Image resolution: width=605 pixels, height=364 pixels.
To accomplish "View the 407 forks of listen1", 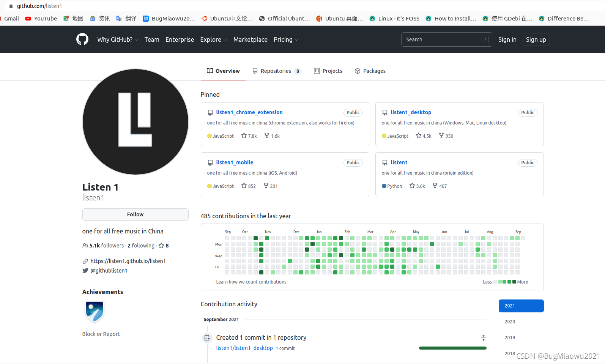I will (440, 186).
